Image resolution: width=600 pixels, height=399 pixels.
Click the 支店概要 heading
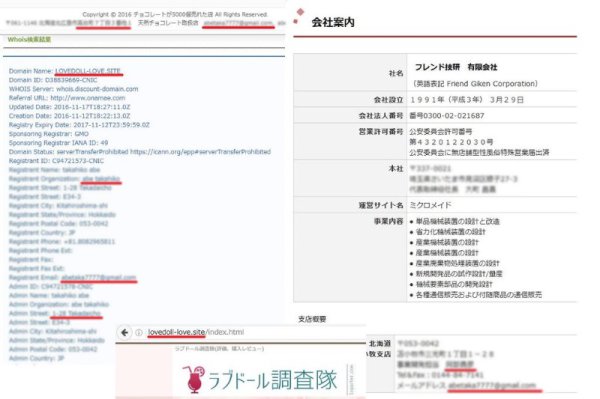point(312,319)
